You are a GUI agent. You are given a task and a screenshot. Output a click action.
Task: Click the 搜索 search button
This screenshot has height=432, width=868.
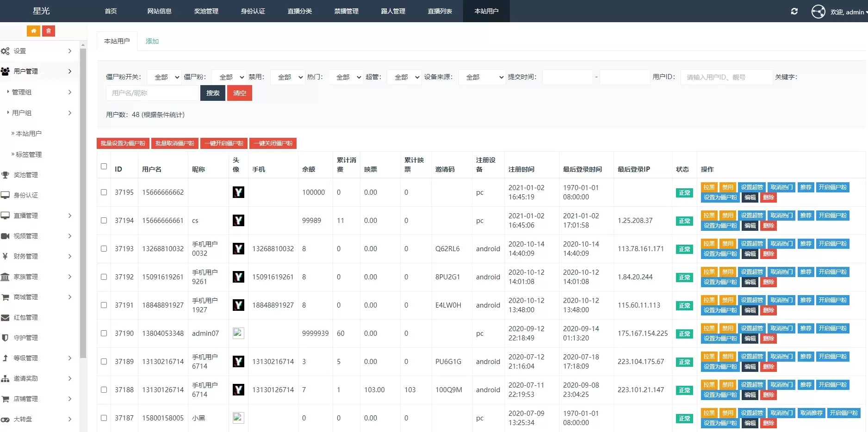[x=213, y=93]
